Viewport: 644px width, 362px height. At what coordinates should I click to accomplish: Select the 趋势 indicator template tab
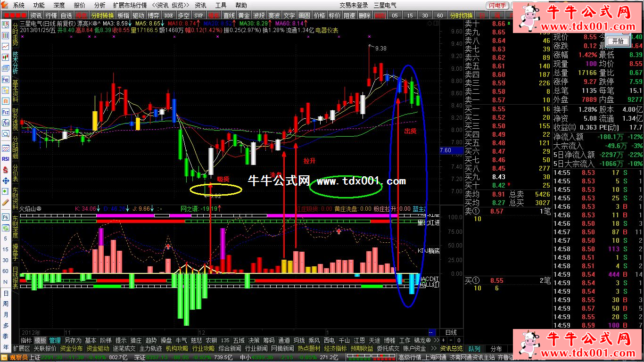(151, 340)
